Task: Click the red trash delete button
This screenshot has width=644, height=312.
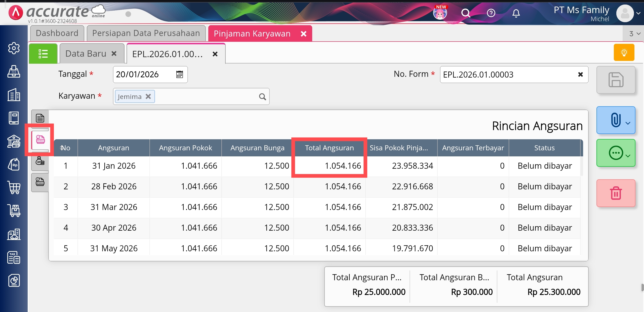Action: coord(616,193)
